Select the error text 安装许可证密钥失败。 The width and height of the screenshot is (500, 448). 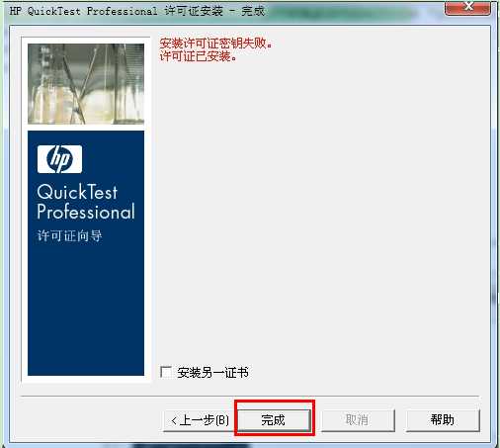coord(216,44)
